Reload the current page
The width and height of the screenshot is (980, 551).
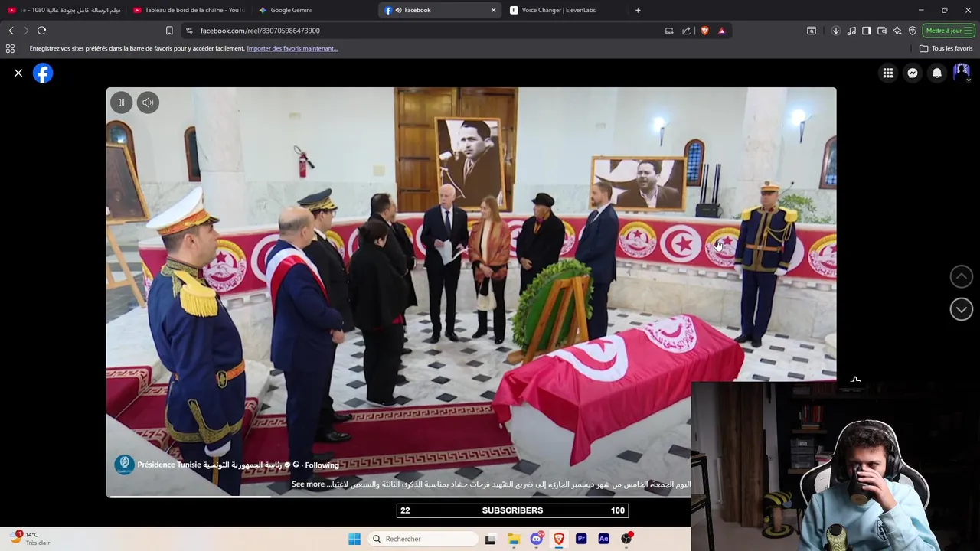click(42, 31)
